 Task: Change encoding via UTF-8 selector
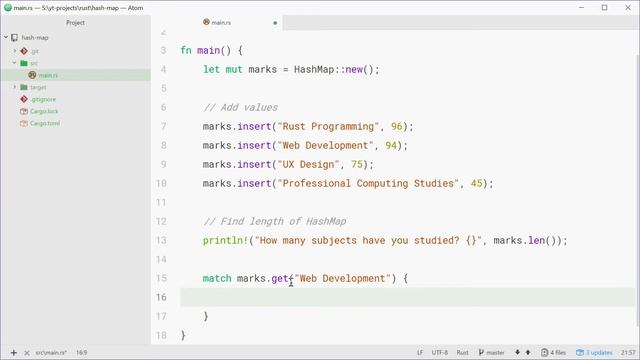pos(440,353)
